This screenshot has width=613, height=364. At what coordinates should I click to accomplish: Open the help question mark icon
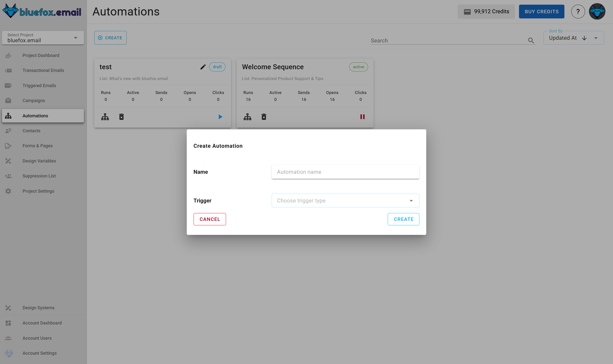578,11
